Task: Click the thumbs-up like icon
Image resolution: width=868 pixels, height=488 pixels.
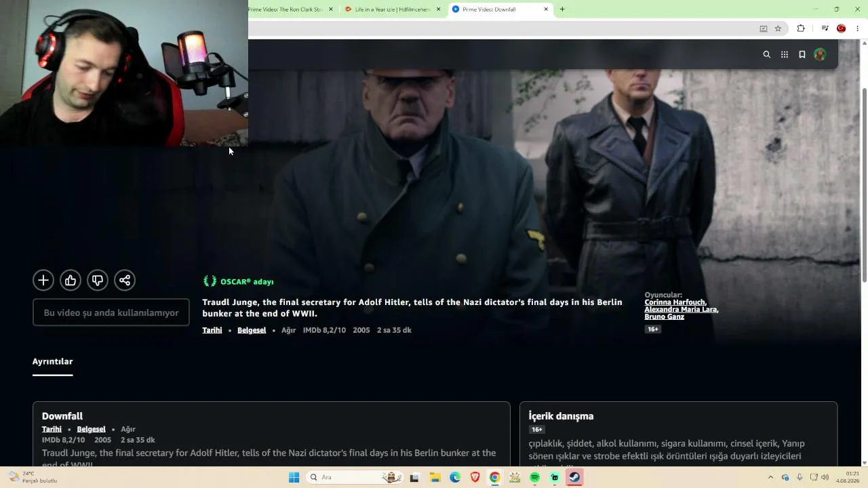Action: click(71, 280)
